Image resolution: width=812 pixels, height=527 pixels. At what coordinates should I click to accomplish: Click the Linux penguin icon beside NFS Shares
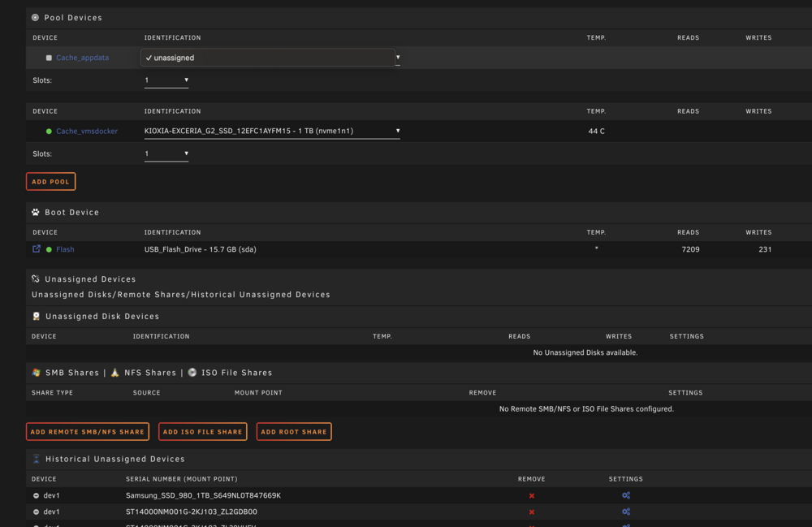[115, 373]
